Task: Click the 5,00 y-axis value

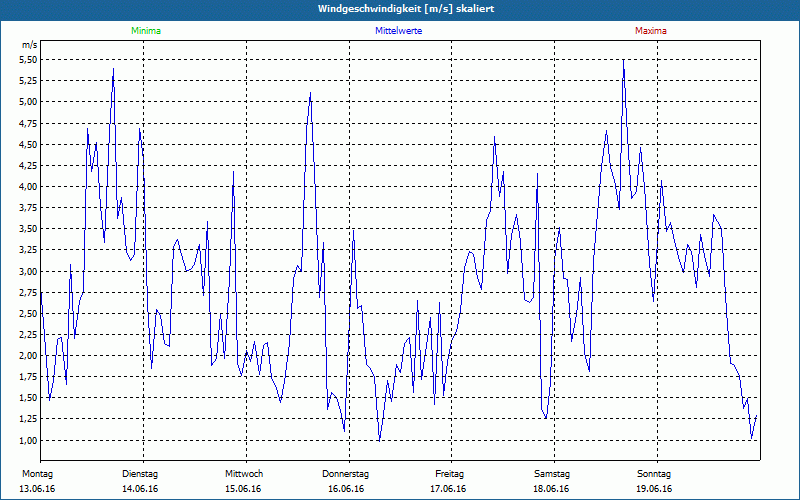Action: click(x=29, y=102)
